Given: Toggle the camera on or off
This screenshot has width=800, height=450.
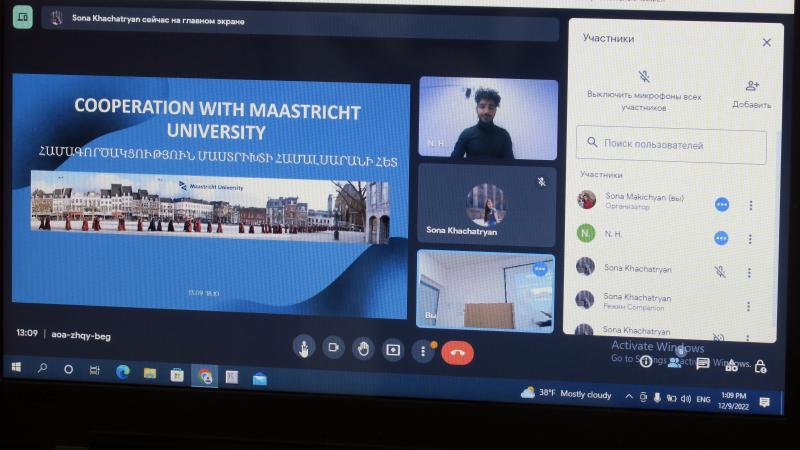Looking at the screenshot, I should [x=334, y=347].
